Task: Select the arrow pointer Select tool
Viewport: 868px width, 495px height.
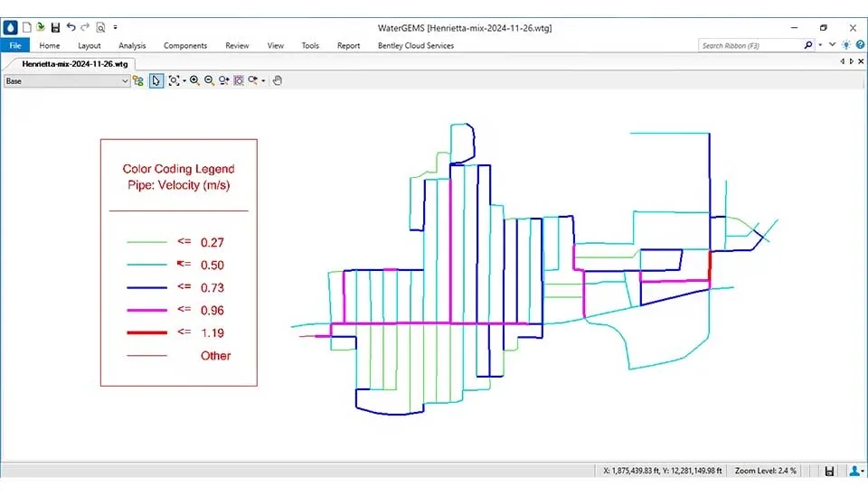Action: (x=156, y=80)
